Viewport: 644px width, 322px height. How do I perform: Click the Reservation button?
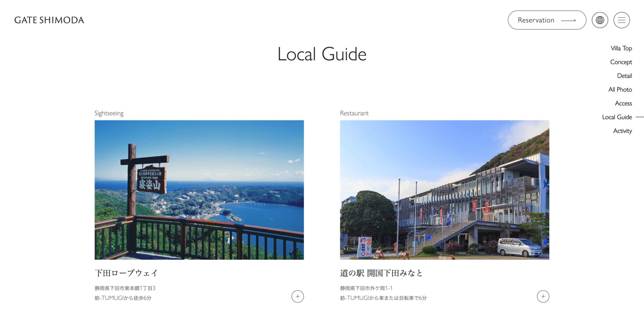tap(547, 20)
